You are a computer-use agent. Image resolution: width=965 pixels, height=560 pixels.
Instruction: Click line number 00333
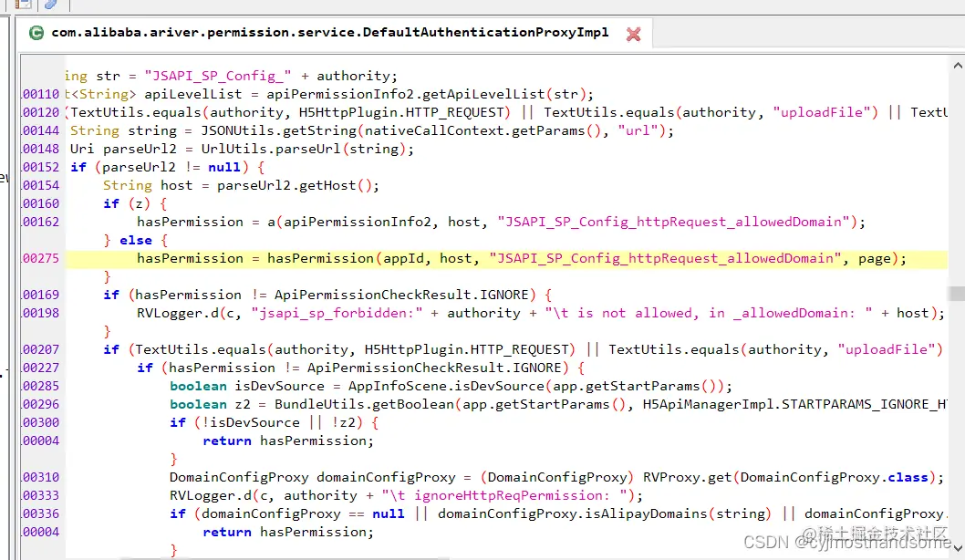coord(41,495)
